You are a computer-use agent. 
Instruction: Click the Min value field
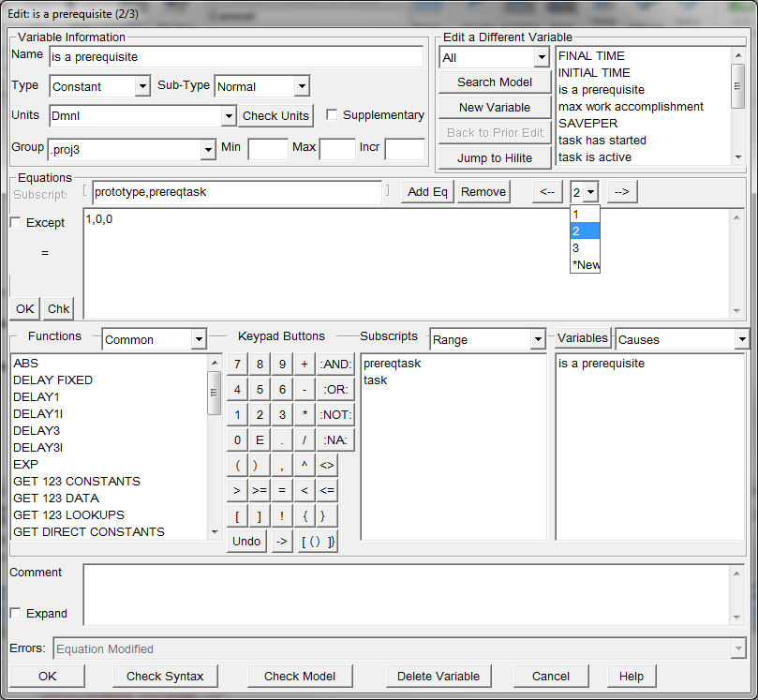point(268,149)
